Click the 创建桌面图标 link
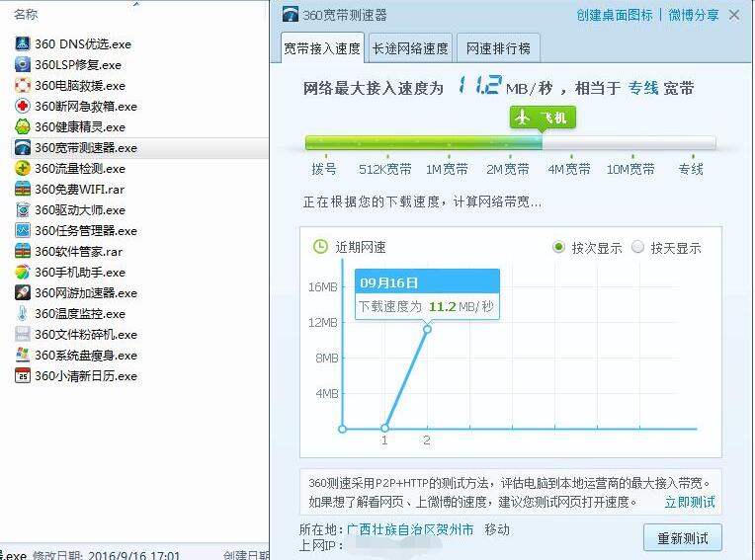The height and width of the screenshot is (560, 755). coord(615,16)
